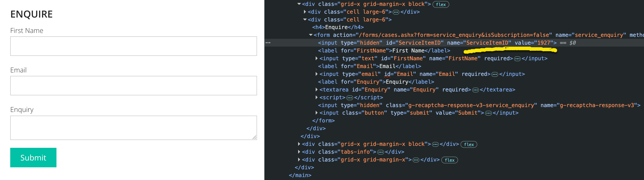This screenshot has height=180, width=644.
Task: Click the textarea resize handle corner
Action: tap(254, 137)
